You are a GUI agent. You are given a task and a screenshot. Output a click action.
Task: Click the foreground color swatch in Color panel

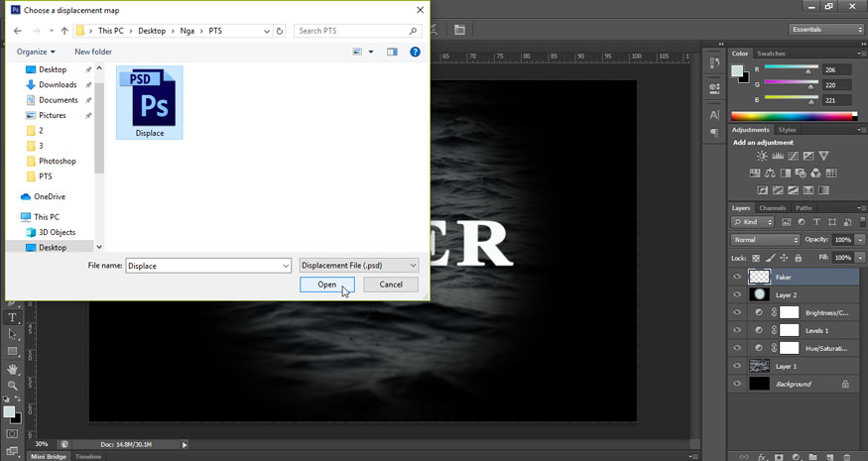(x=737, y=71)
